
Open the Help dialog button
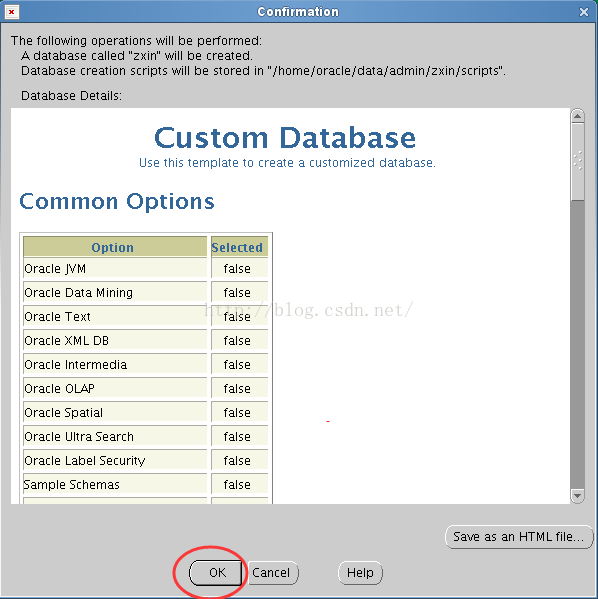[x=360, y=573]
